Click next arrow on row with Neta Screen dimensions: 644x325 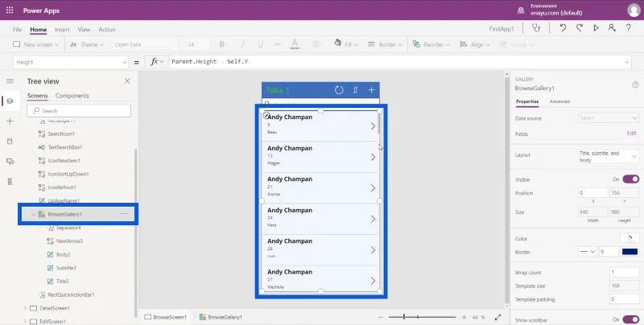coord(373,219)
